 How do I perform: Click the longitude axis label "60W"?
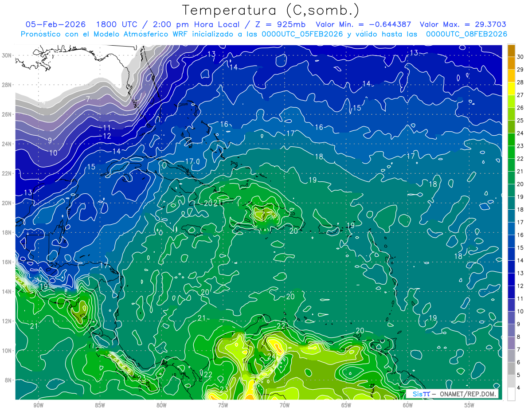[x=408, y=405]
